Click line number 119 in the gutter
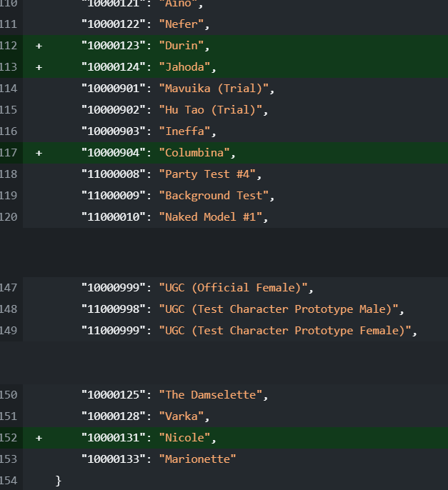 [9, 196]
